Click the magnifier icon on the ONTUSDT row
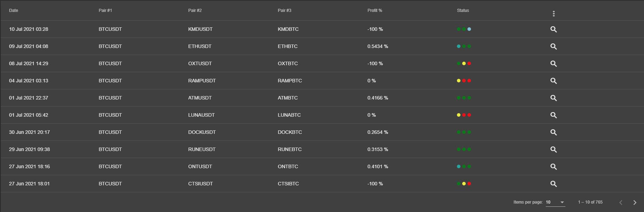Image resolution: width=644 pixels, height=212 pixels. 553,167
